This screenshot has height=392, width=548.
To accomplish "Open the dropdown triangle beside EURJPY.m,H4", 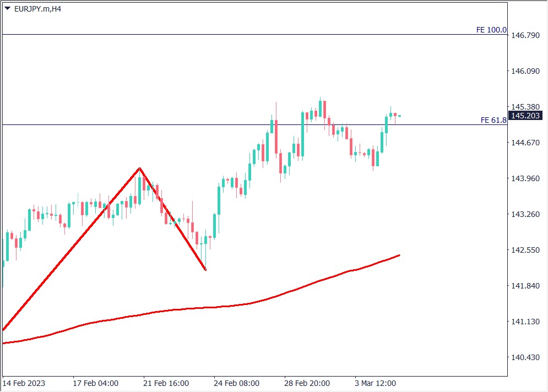I will (7, 9).
